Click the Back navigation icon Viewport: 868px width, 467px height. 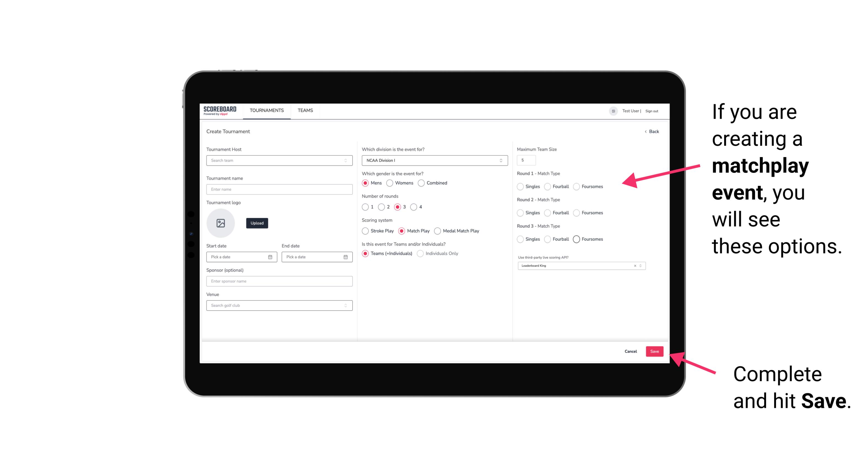pyautogui.click(x=645, y=131)
